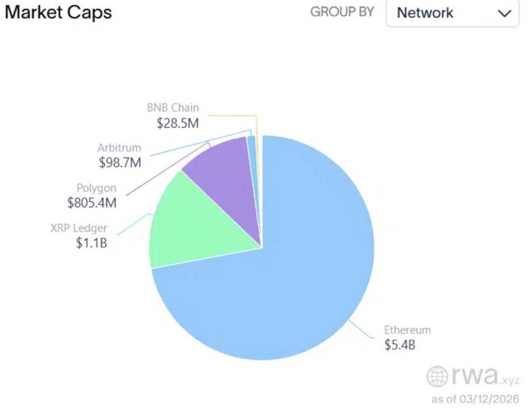The height and width of the screenshot is (413, 532).
Task: Click the Ethereum label text
Action: click(407, 330)
